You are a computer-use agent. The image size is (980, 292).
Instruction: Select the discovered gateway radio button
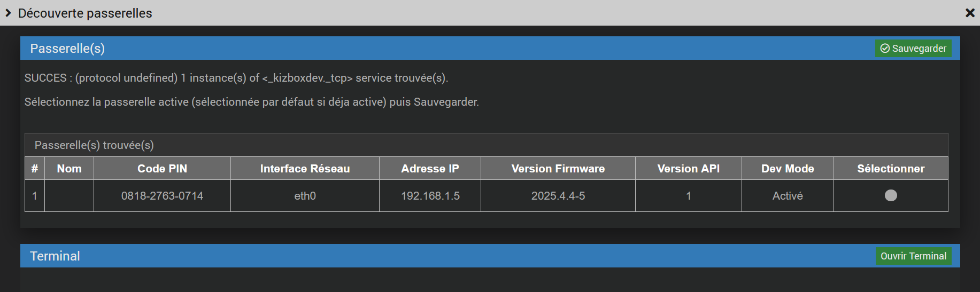pos(891,195)
